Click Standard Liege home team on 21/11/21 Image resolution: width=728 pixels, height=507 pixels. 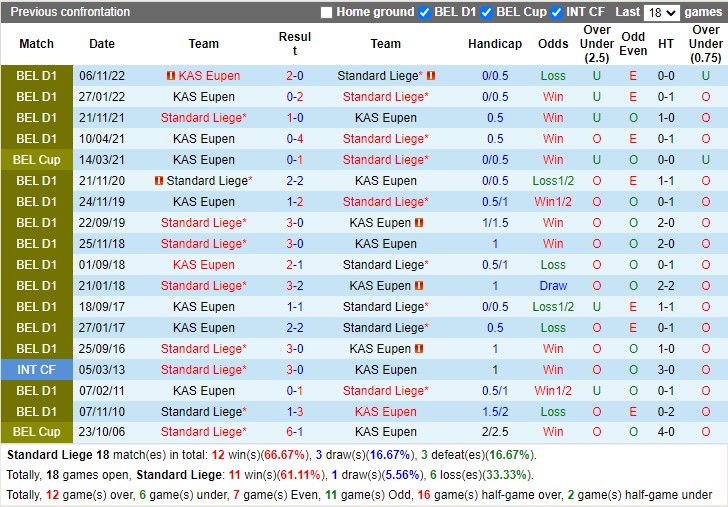(x=203, y=118)
